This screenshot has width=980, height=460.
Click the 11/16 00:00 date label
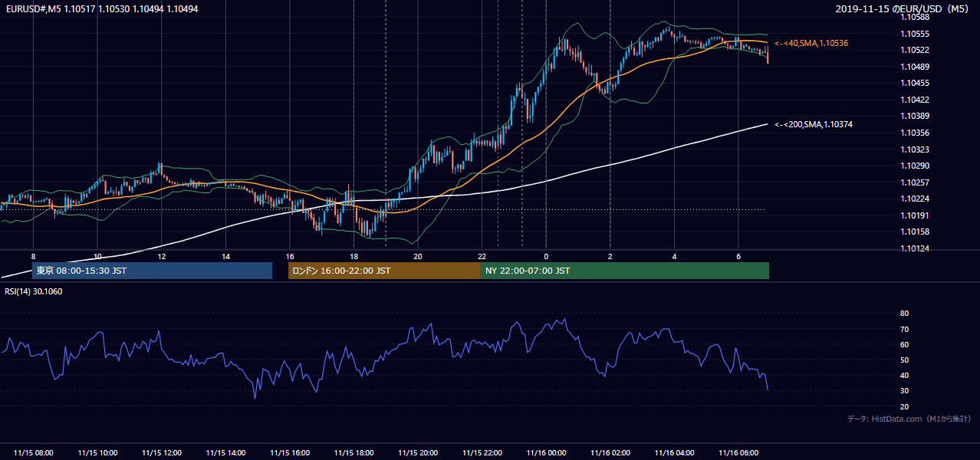(546, 453)
